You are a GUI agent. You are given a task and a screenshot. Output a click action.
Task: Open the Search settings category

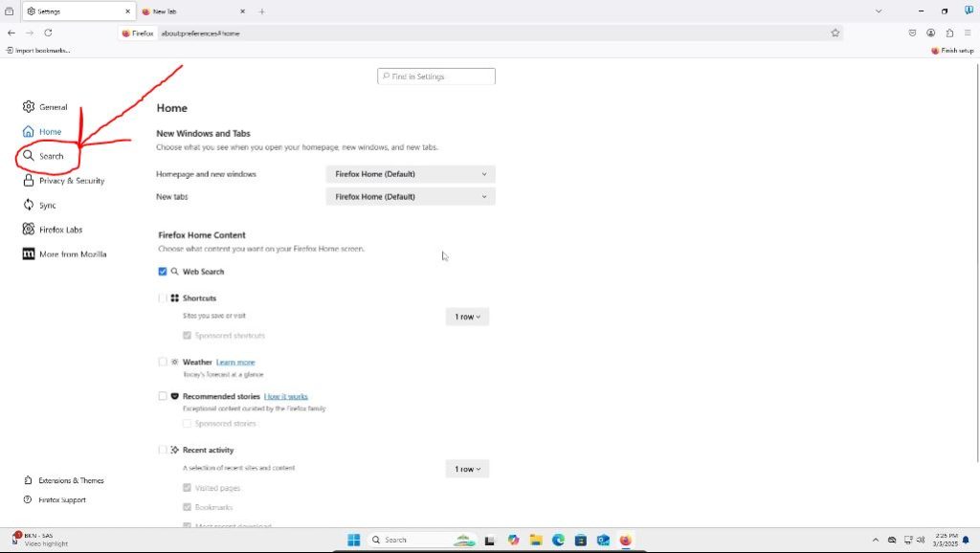tap(43, 156)
